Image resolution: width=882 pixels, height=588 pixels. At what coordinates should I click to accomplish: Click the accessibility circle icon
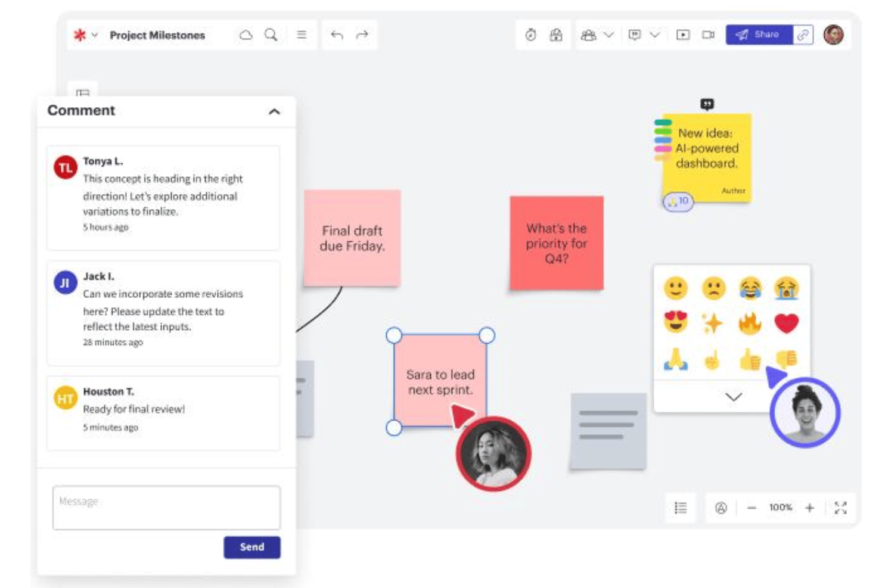click(720, 508)
